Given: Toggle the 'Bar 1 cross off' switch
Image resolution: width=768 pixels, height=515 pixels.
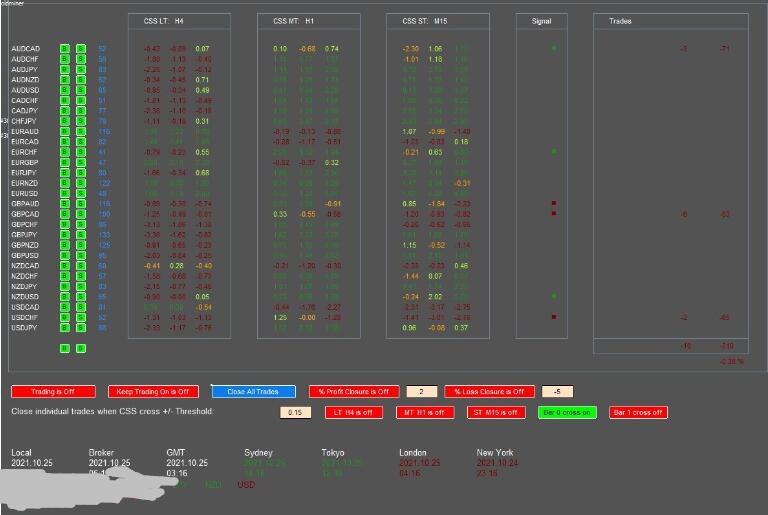Looking at the screenshot, I should [x=638, y=413].
